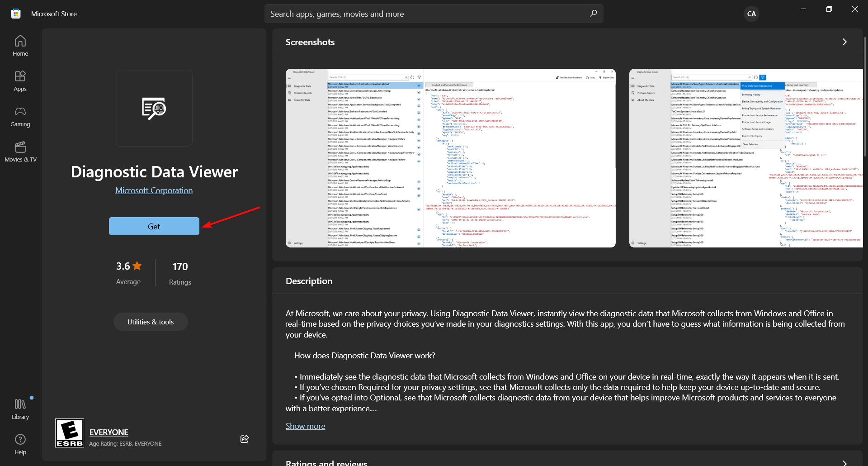
Task: Click the Microsoft Store logo icon
Action: (16, 14)
